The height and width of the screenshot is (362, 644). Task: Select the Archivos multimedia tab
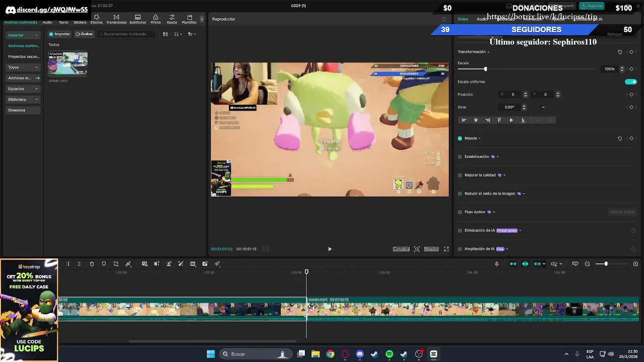tap(21, 23)
